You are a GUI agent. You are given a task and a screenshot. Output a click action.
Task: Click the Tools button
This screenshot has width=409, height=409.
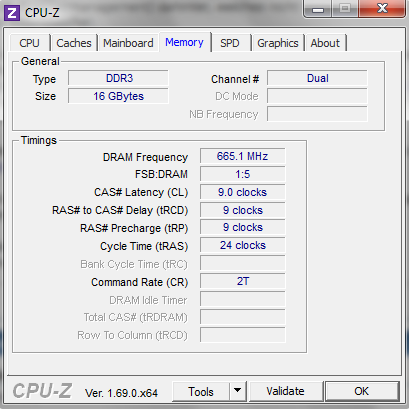201,391
